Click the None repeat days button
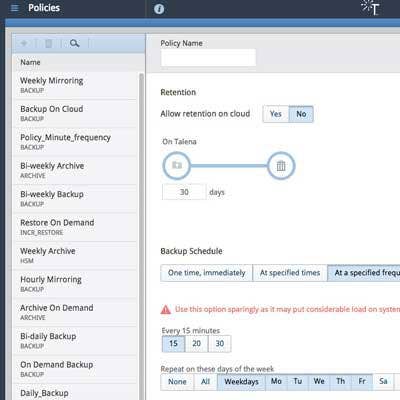Screen dimensions: 400x400 (x=177, y=382)
